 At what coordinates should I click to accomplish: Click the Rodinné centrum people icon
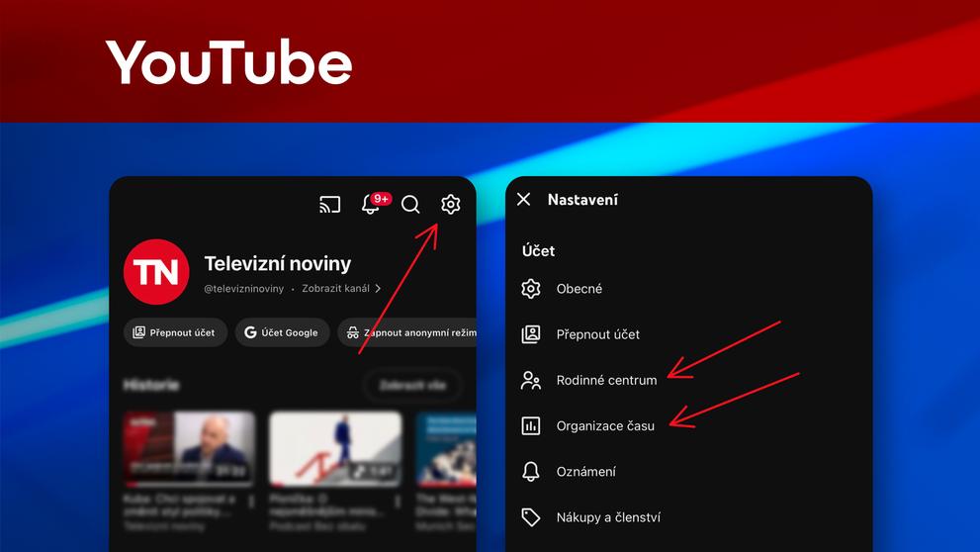click(x=531, y=380)
